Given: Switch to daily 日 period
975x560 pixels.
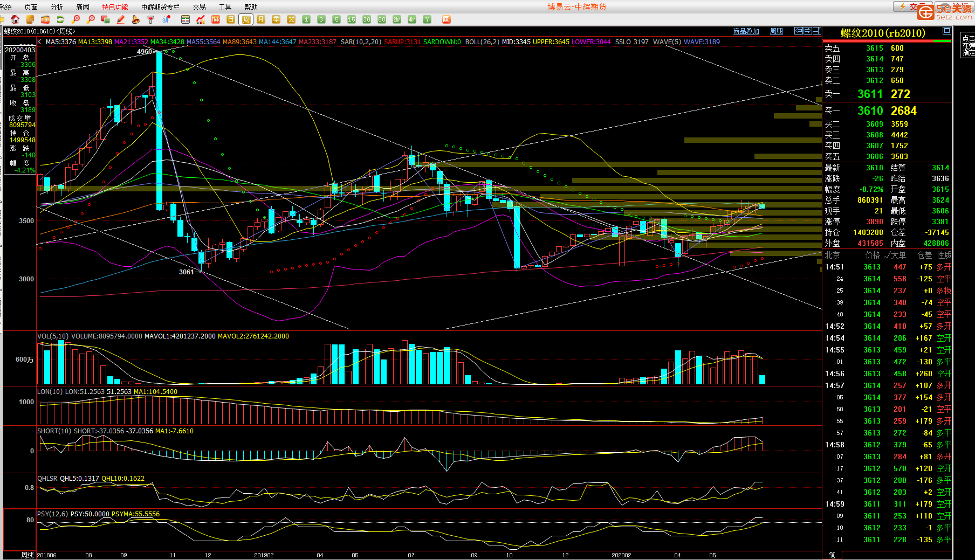Looking at the screenshot, I should (231, 19).
